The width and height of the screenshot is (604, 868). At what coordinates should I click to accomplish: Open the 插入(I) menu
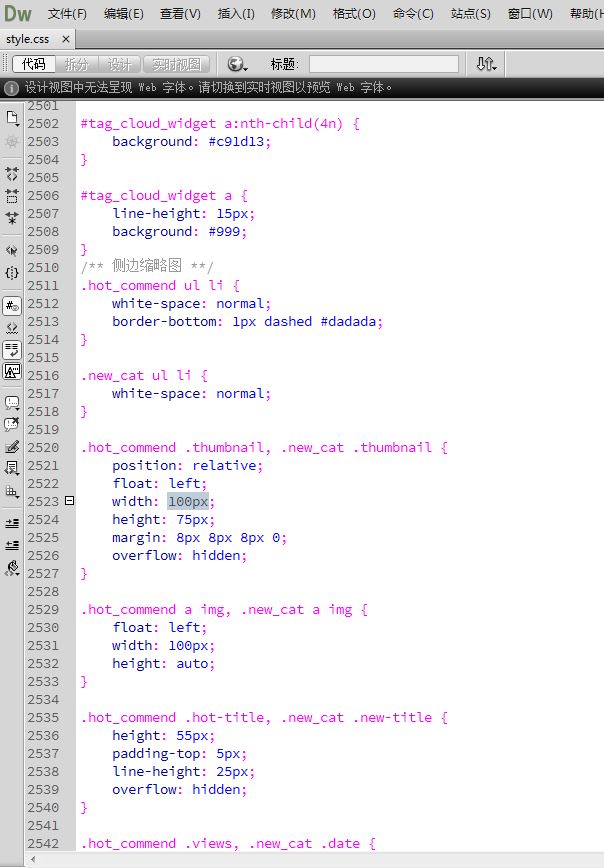pyautogui.click(x=236, y=14)
